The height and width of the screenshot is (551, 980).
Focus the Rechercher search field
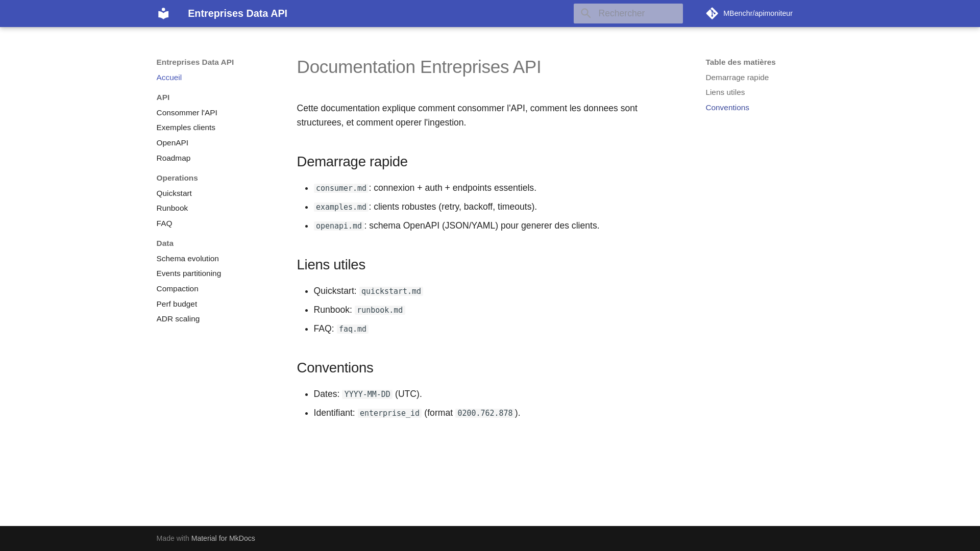point(628,13)
